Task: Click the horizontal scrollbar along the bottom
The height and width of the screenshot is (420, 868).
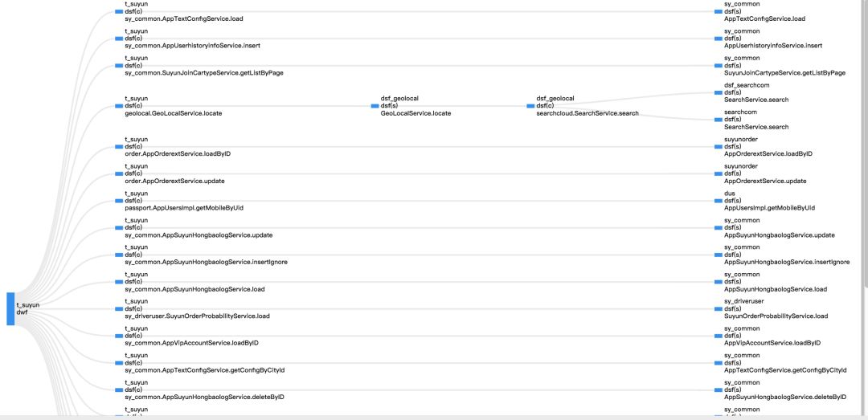Action: pos(434,418)
